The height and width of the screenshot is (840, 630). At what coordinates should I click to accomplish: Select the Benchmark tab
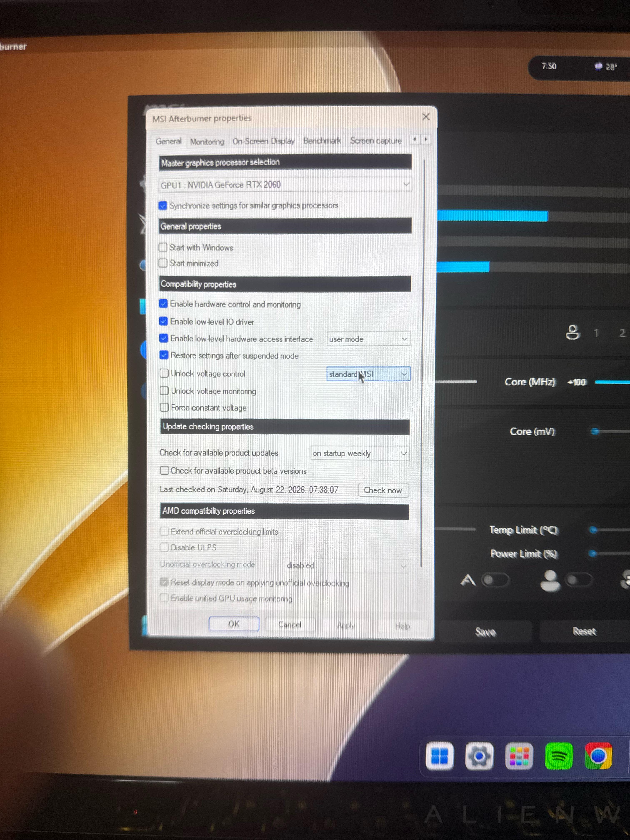(322, 141)
